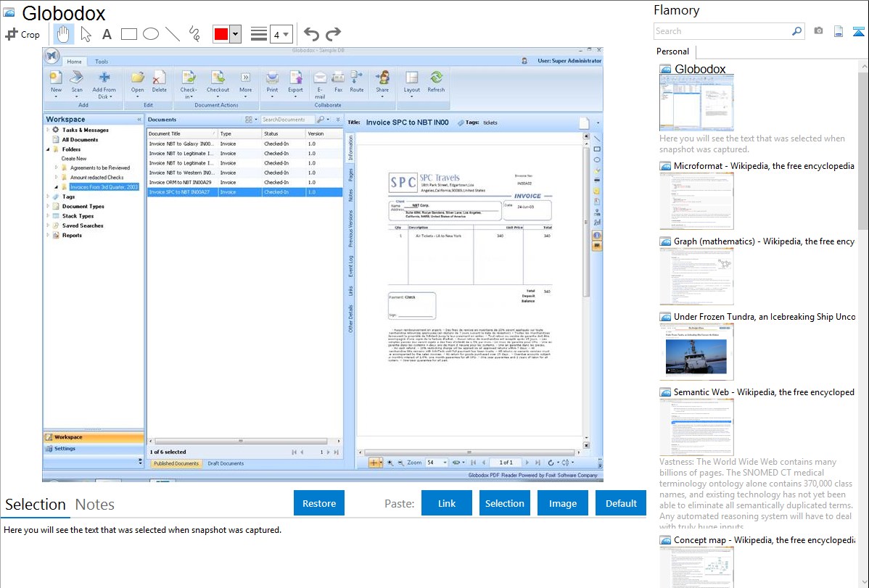
Task: Select the freehand drawing tool
Action: pyautogui.click(x=194, y=34)
